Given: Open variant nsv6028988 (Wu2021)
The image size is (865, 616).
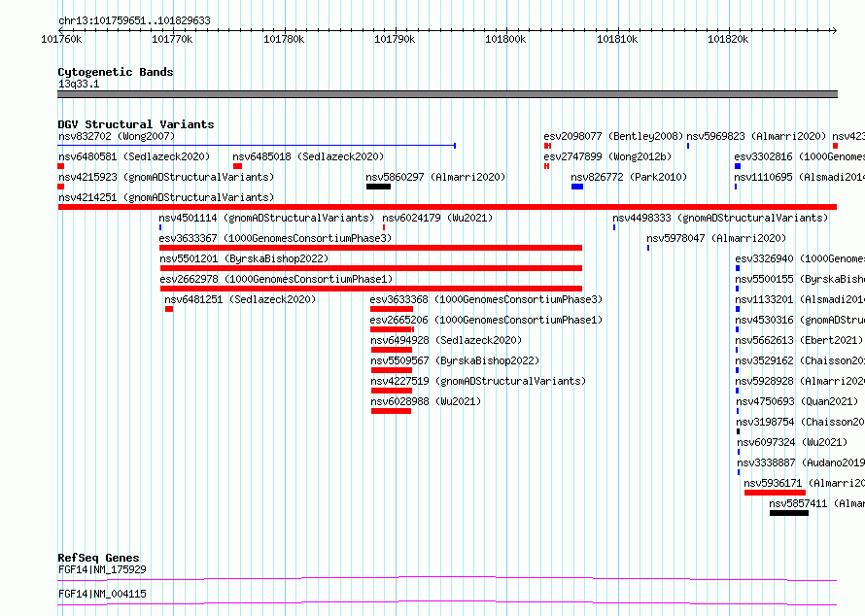Looking at the screenshot, I should (x=426, y=401).
